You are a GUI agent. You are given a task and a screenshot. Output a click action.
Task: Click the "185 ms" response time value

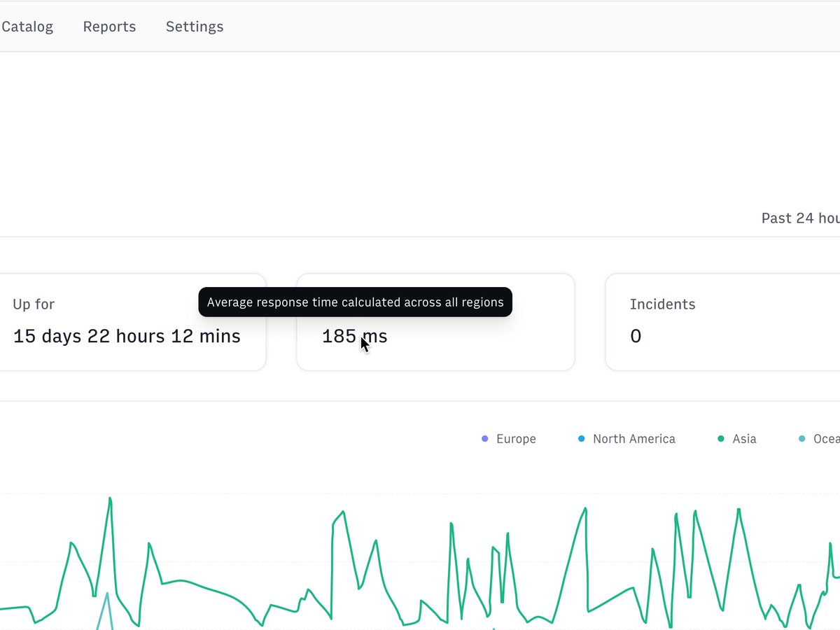pos(354,336)
